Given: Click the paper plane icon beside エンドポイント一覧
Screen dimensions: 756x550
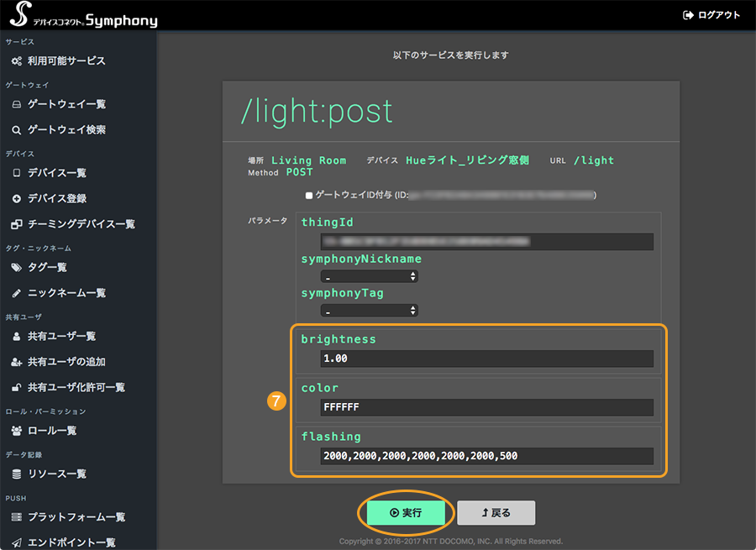Looking at the screenshot, I should (x=17, y=542).
